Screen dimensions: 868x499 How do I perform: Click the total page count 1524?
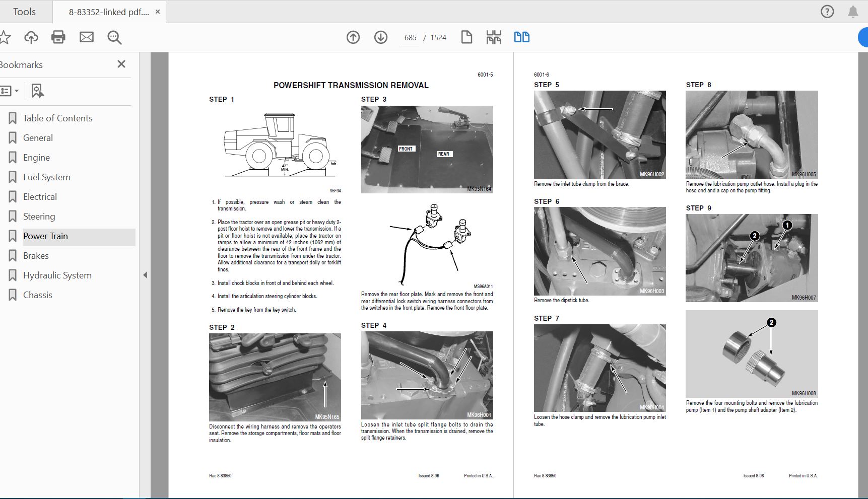click(438, 38)
